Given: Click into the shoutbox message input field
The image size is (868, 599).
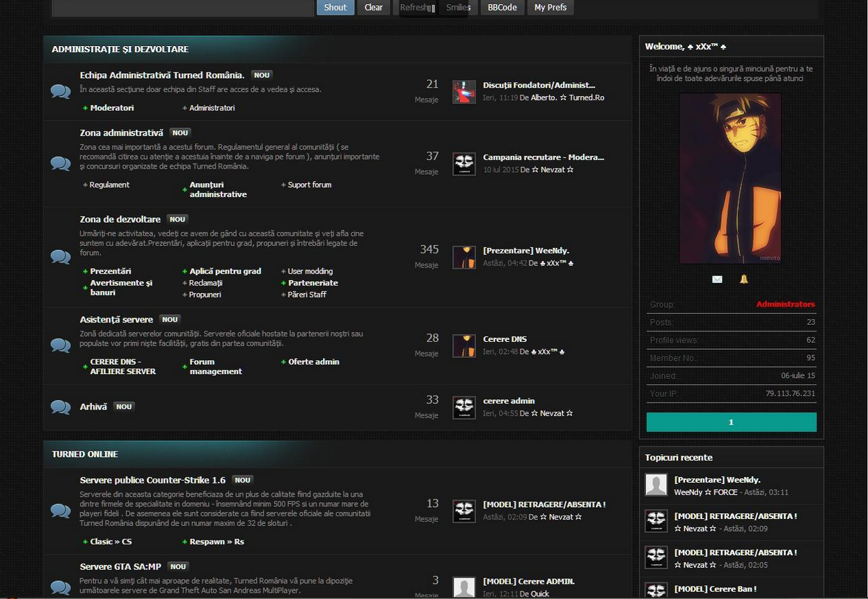Looking at the screenshot, I should (182, 8).
